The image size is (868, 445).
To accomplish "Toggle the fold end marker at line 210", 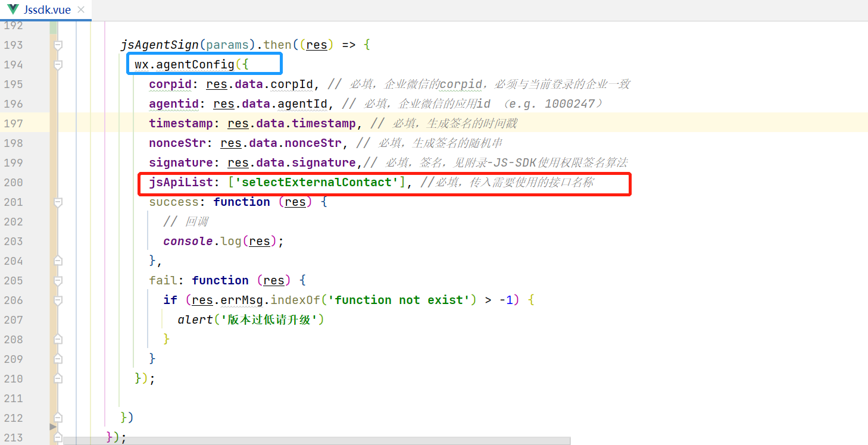I will [58, 379].
